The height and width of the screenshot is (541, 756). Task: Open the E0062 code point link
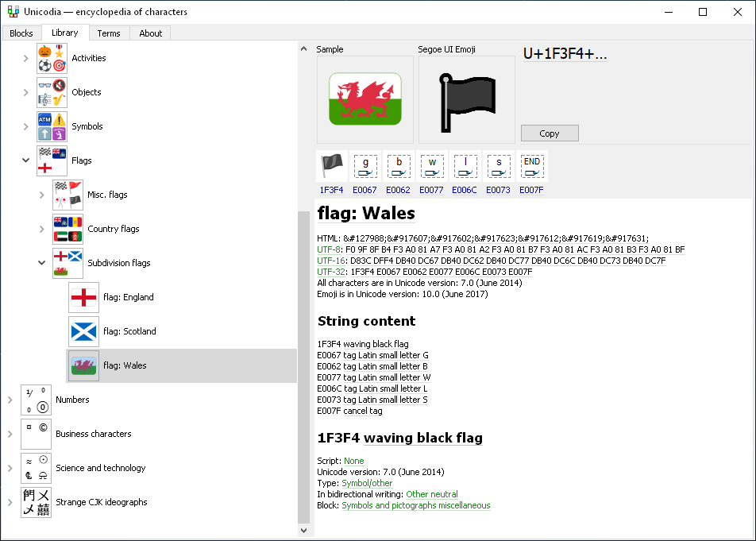(399, 190)
